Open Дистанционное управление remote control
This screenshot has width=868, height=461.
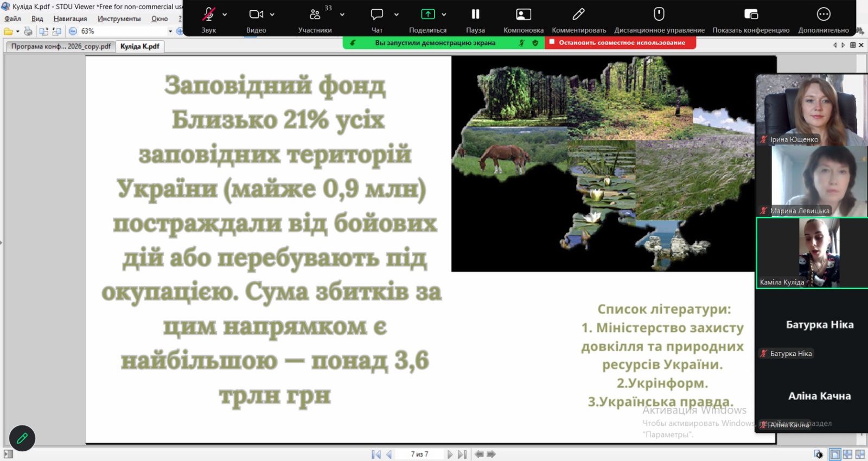pos(659,15)
